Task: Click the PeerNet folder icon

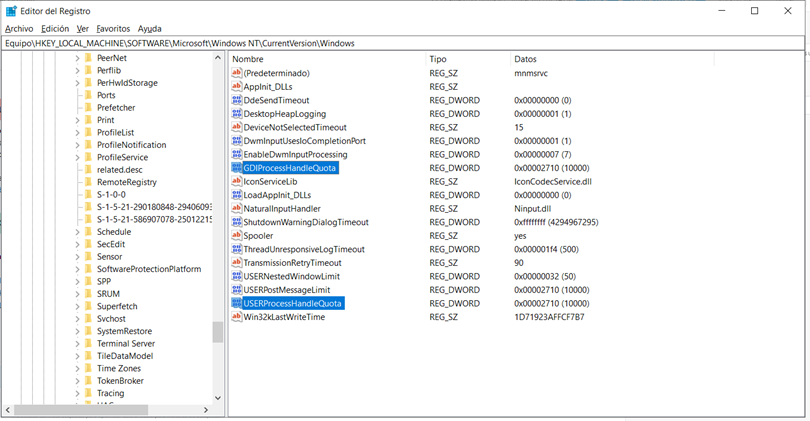Action: click(x=88, y=57)
